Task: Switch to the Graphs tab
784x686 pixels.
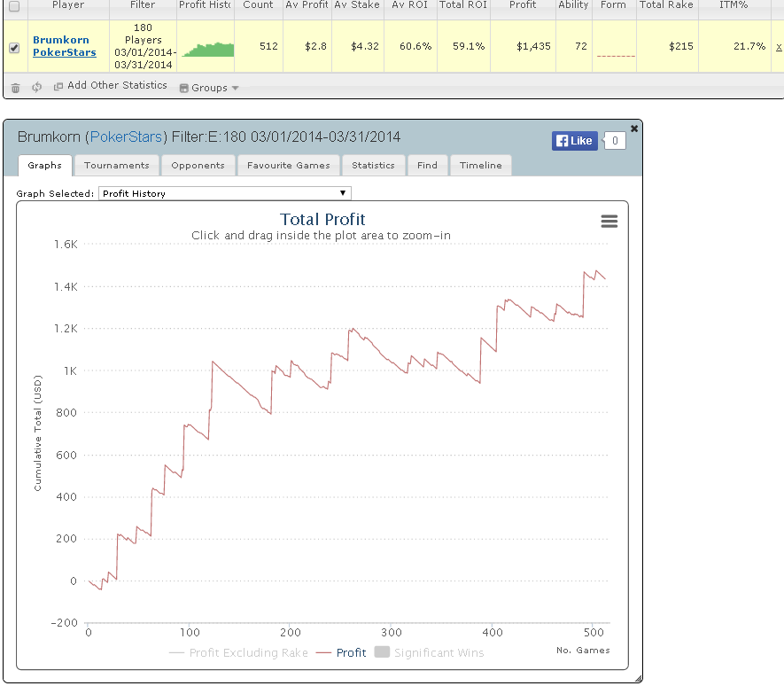Action: pyautogui.click(x=45, y=165)
